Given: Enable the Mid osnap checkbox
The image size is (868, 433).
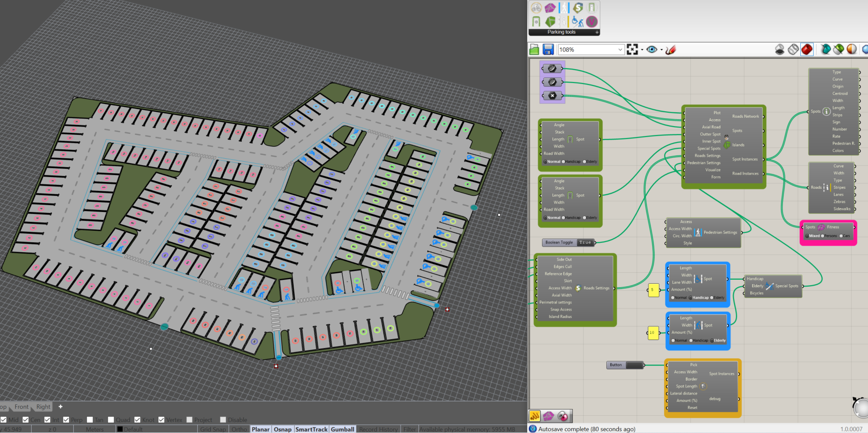Looking at the screenshot, I should click(3, 420).
